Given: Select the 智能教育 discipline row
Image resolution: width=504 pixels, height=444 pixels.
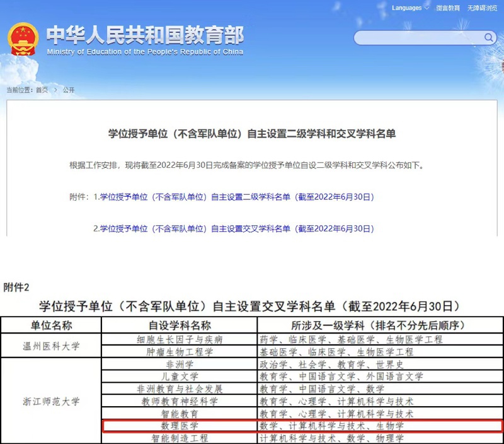Looking at the screenshot, I should pos(179,414).
